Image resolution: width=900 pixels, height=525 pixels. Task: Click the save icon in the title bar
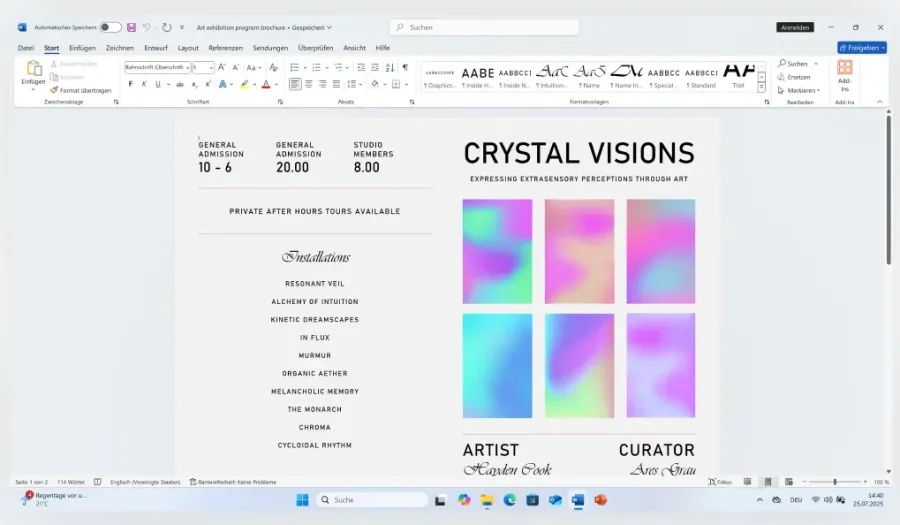pos(131,27)
